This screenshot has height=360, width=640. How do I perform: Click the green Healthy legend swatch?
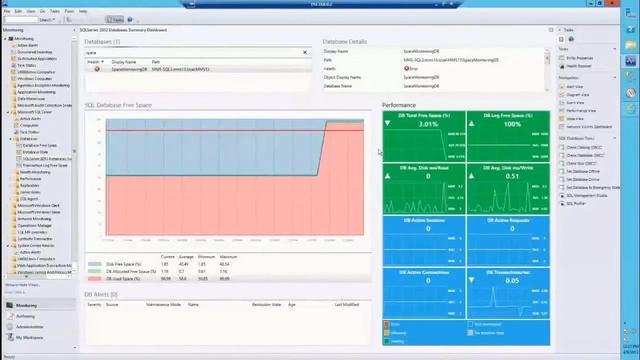click(387, 341)
